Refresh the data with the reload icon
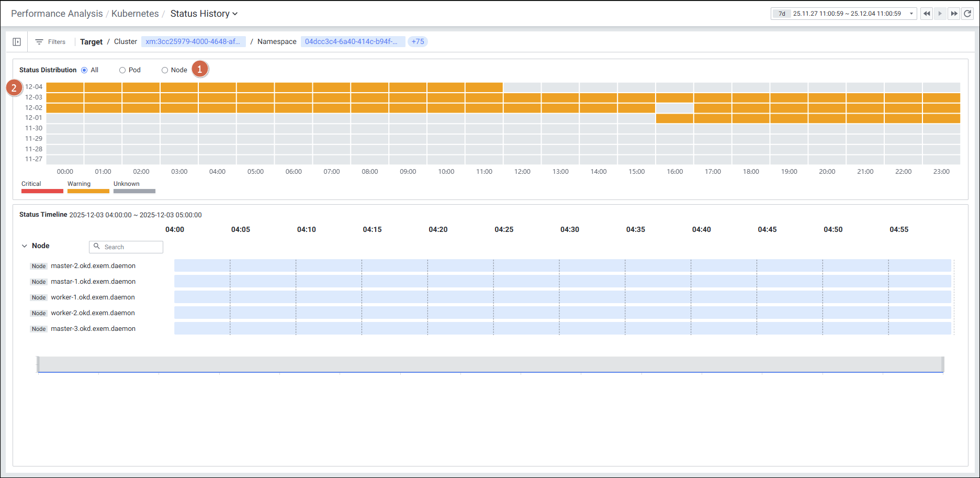980x478 pixels. pos(967,14)
